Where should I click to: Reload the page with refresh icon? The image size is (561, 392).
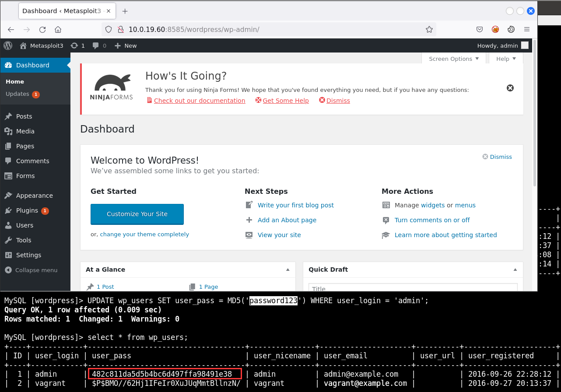tap(42, 29)
